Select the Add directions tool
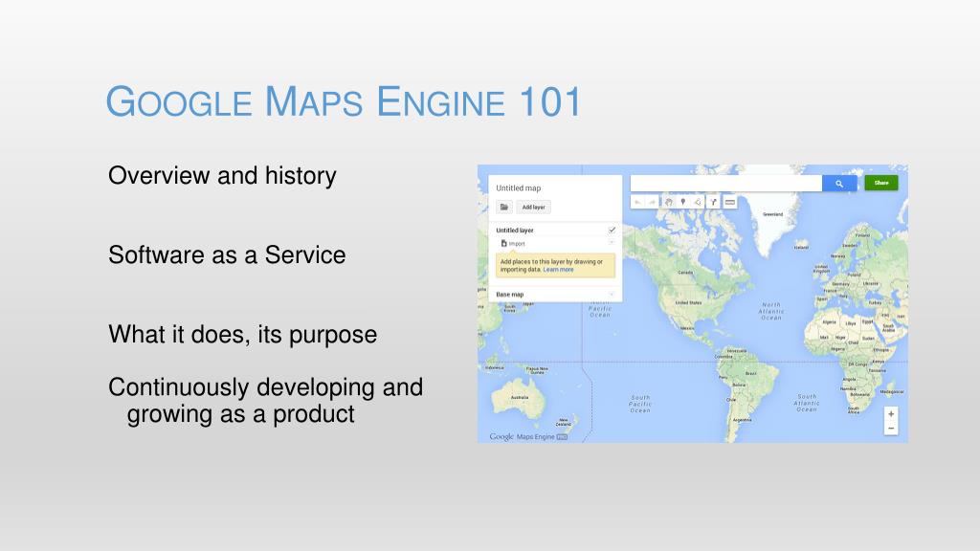The image size is (980, 551). coord(713,202)
